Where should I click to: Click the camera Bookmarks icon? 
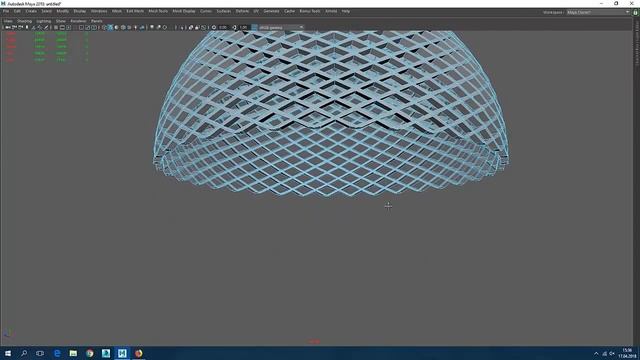[27, 27]
